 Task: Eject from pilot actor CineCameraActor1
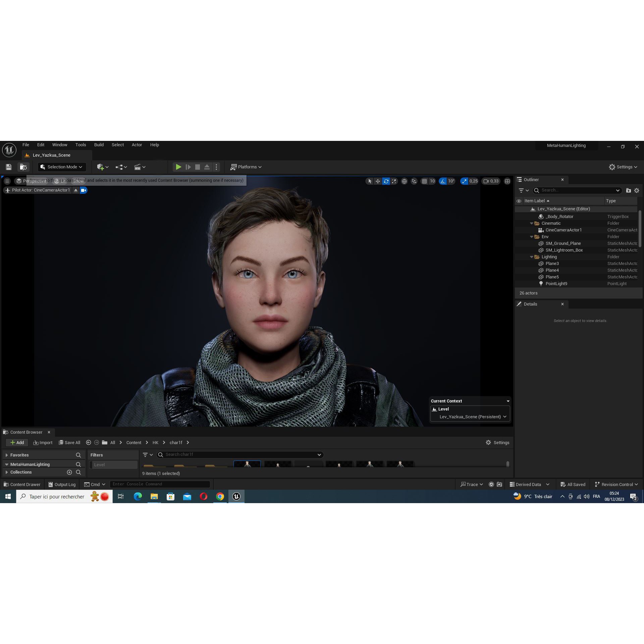click(76, 190)
